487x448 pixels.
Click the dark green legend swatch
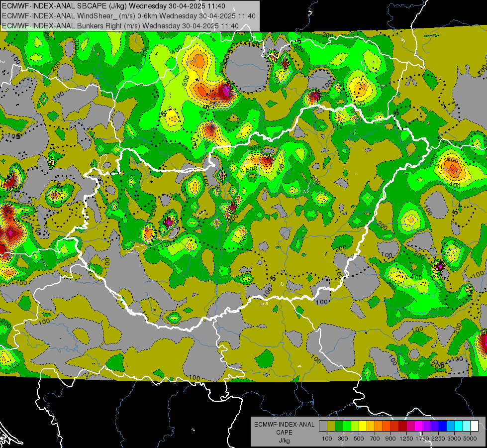(x=339, y=426)
